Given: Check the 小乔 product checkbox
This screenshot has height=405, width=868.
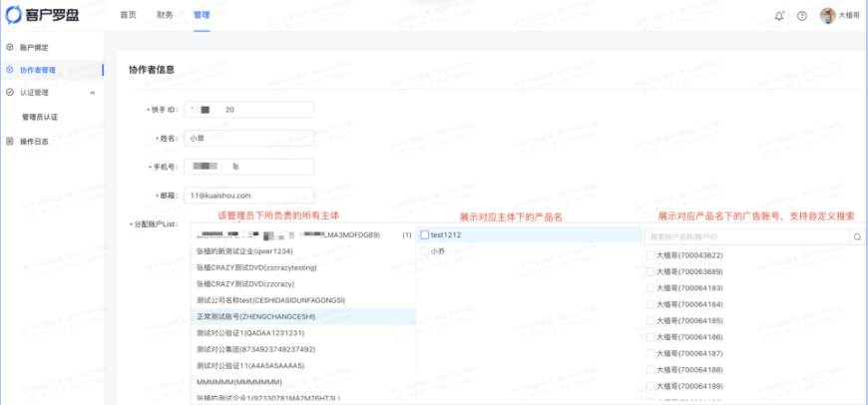Looking at the screenshot, I should (425, 252).
